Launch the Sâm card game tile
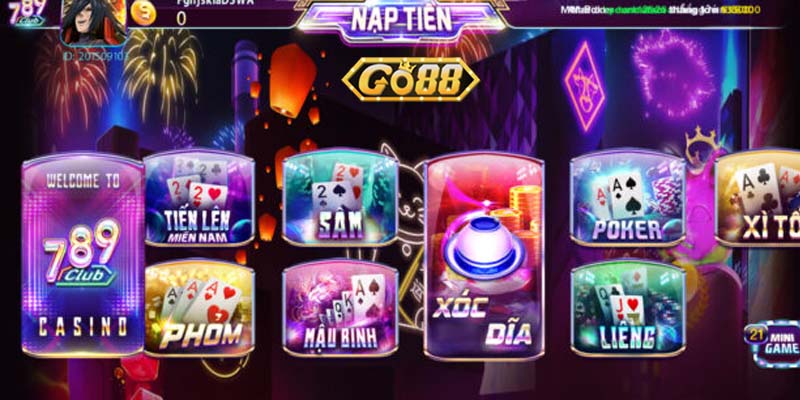This screenshot has height=400, width=800. point(340,198)
